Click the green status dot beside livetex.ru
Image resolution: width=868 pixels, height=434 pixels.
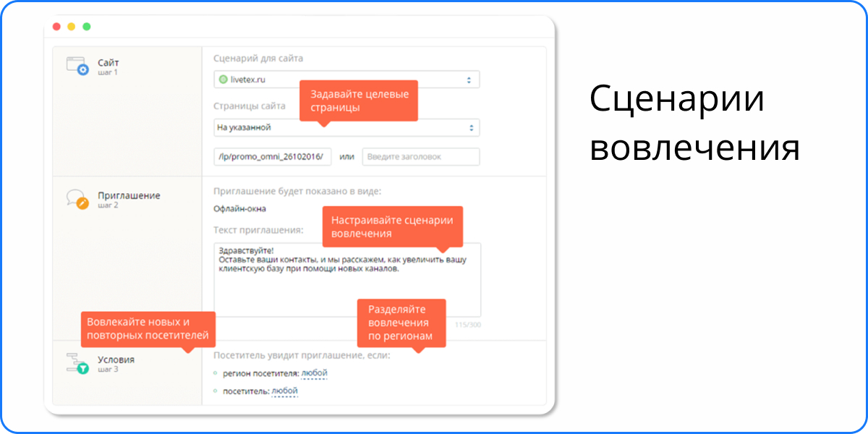pos(223,80)
